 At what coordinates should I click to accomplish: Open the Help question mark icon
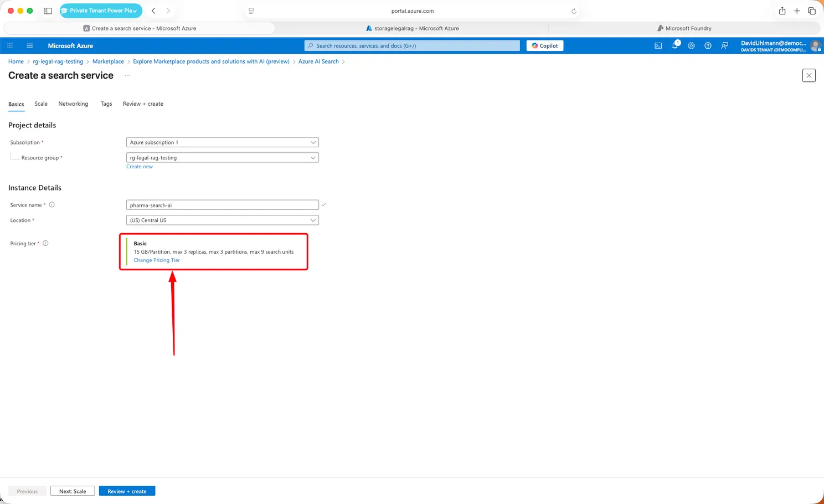coord(708,45)
